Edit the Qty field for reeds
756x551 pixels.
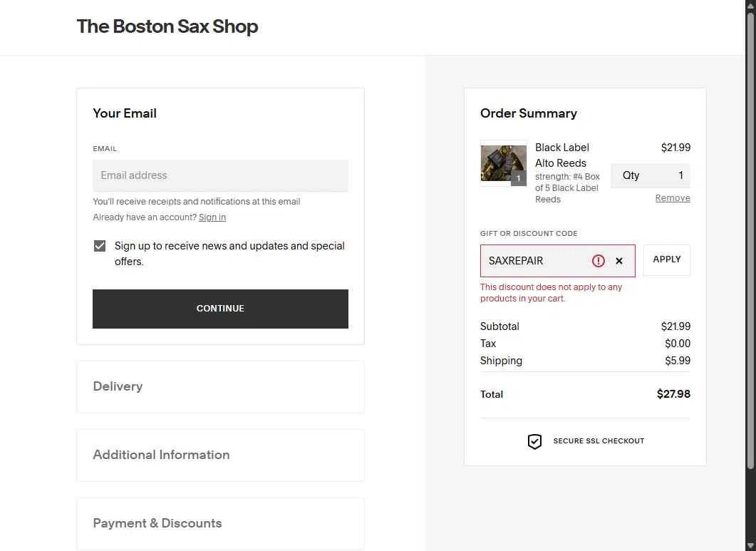click(x=651, y=175)
